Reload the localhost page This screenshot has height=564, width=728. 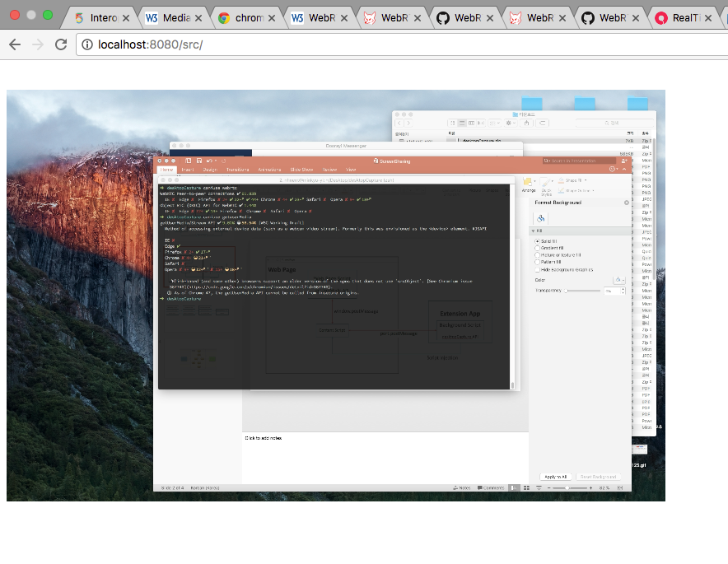point(61,44)
